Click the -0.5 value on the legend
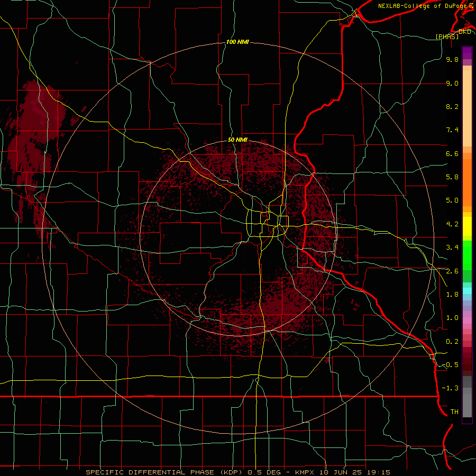The height and width of the screenshot is (476, 476). pyautogui.click(x=450, y=365)
